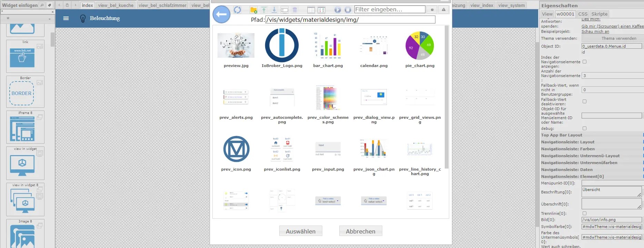644x248 pixels.
Task: Open the lightbulb icon beside Beleuchtung
Action: coord(83,18)
